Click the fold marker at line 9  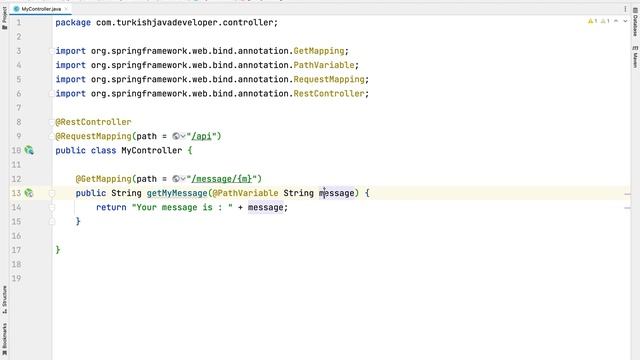[x=52, y=136]
